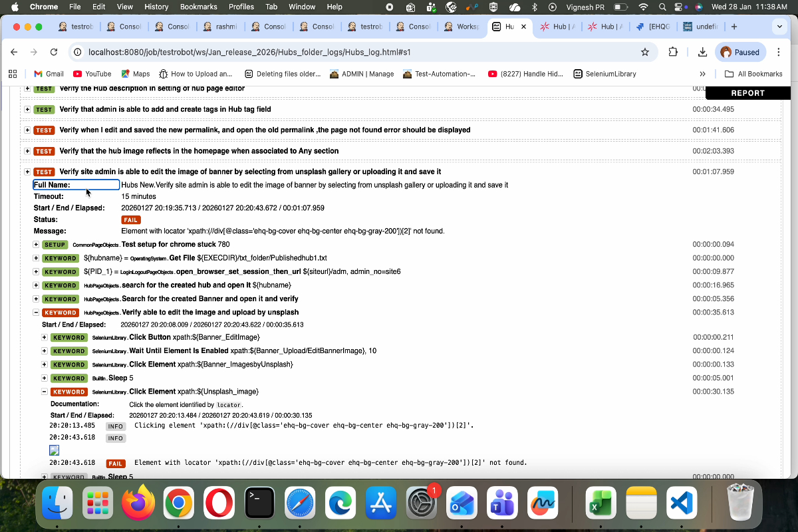
Task: Open the History menu
Action: 156,7
